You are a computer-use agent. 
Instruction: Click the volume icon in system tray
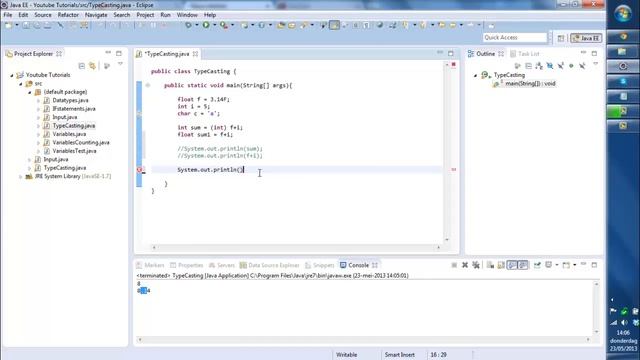pyautogui.click(x=624, y=323)
